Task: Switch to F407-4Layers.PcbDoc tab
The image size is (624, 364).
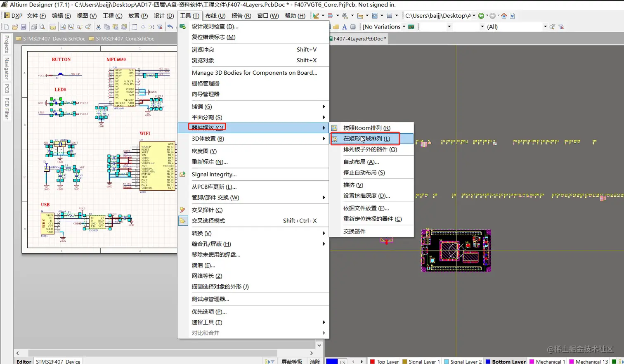Action: pos(358,39)
